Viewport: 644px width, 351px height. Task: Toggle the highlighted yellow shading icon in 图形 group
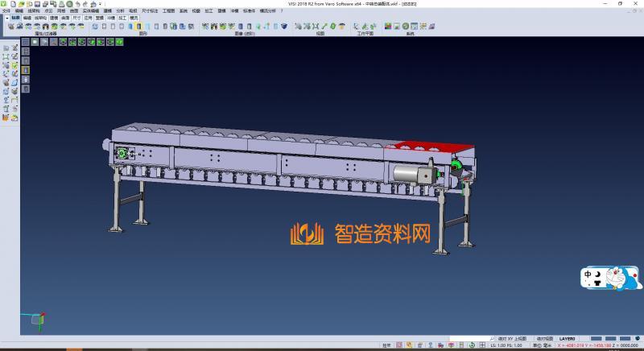[x=138, y=27]
